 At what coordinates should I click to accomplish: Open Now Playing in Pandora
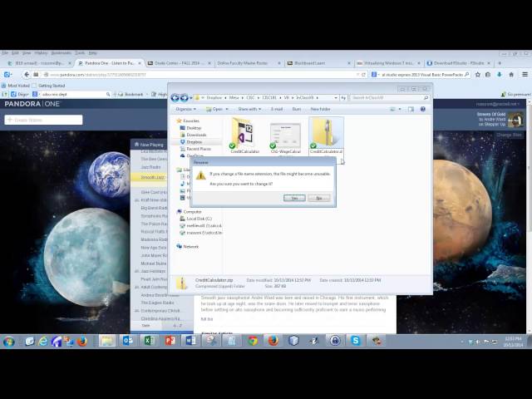[x=149, y=145]
